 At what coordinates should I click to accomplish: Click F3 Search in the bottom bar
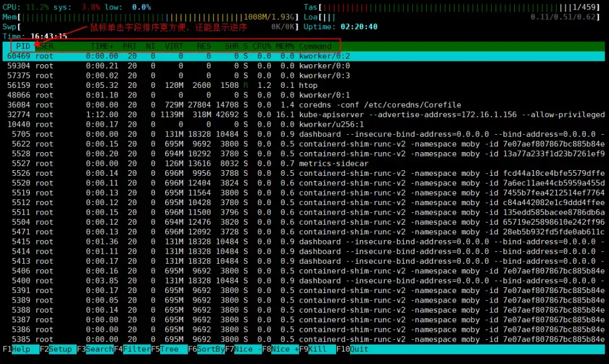(95, 349)
